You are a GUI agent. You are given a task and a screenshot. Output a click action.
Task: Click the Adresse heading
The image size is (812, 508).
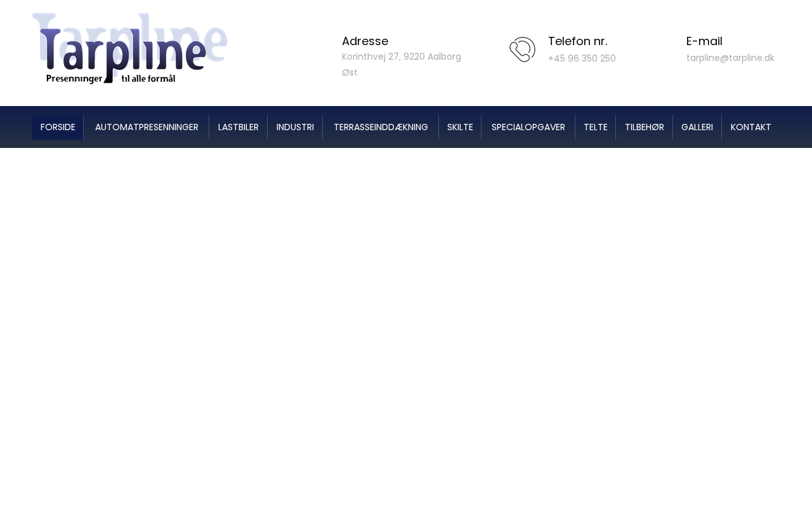365,41
